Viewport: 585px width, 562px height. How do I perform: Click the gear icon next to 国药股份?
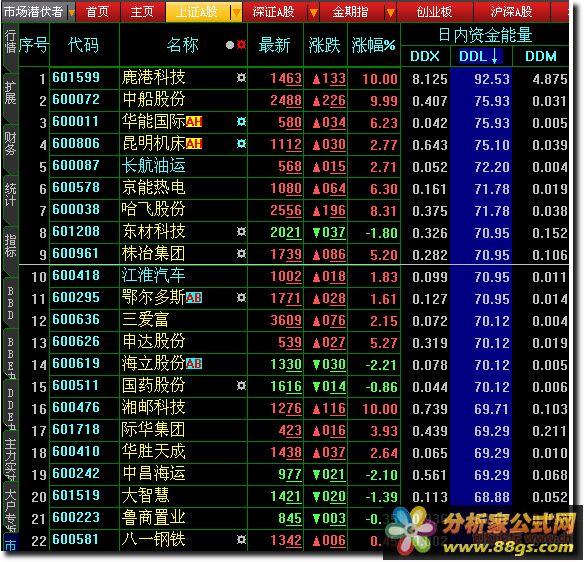point(241,385)
